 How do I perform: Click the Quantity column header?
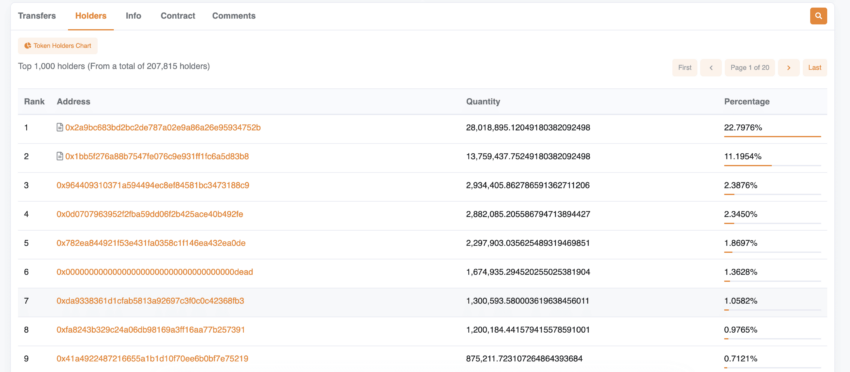coord(483,101)
